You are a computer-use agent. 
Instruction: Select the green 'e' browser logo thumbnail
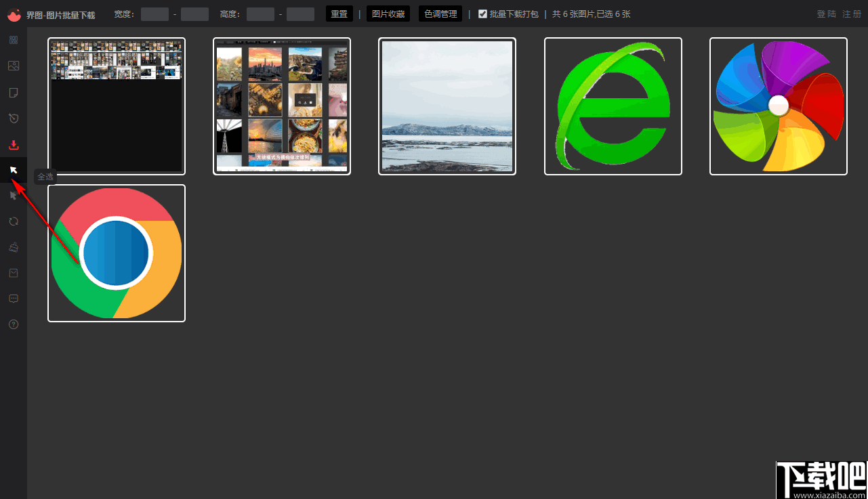coord(613,106)
